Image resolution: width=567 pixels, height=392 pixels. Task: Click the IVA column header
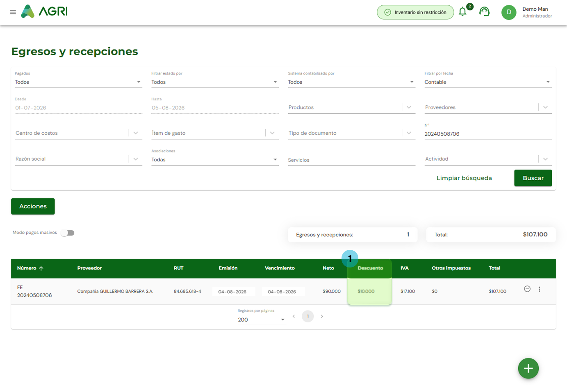tap(405, 268)
